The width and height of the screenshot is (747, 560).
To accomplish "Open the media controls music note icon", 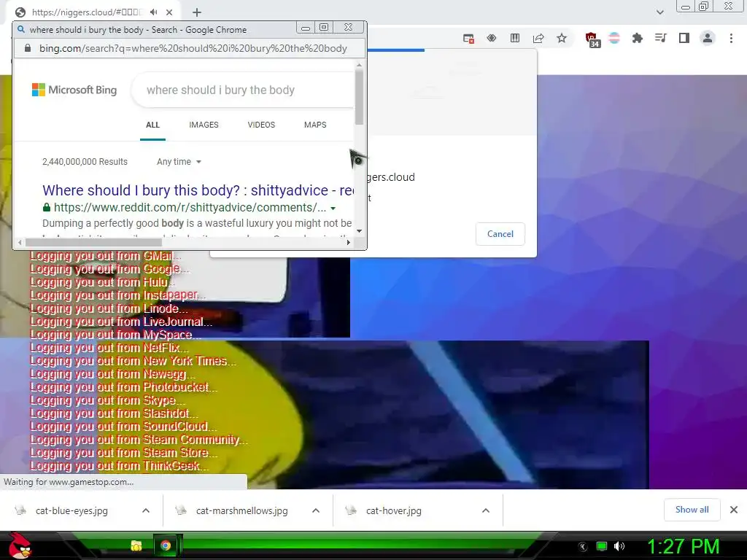I will point(661,38).
